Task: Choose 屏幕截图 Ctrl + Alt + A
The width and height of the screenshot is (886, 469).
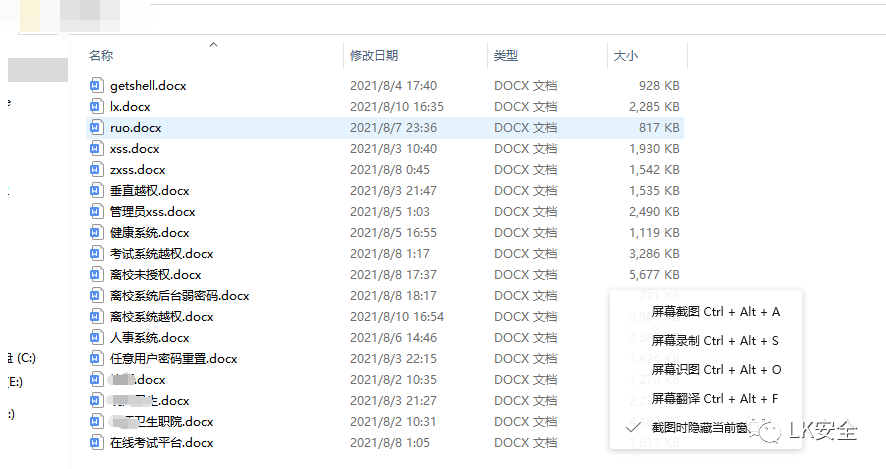Action: pos(715,312)
